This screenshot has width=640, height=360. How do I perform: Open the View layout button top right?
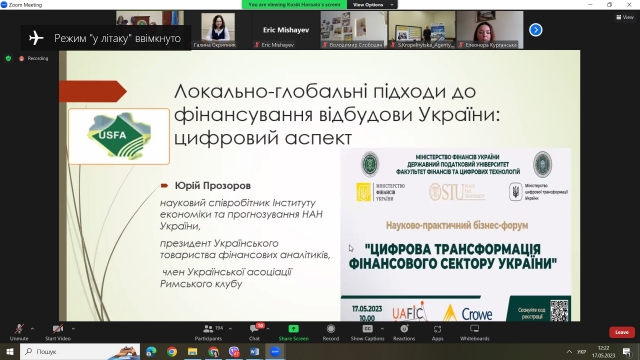(x=625, y=17)
